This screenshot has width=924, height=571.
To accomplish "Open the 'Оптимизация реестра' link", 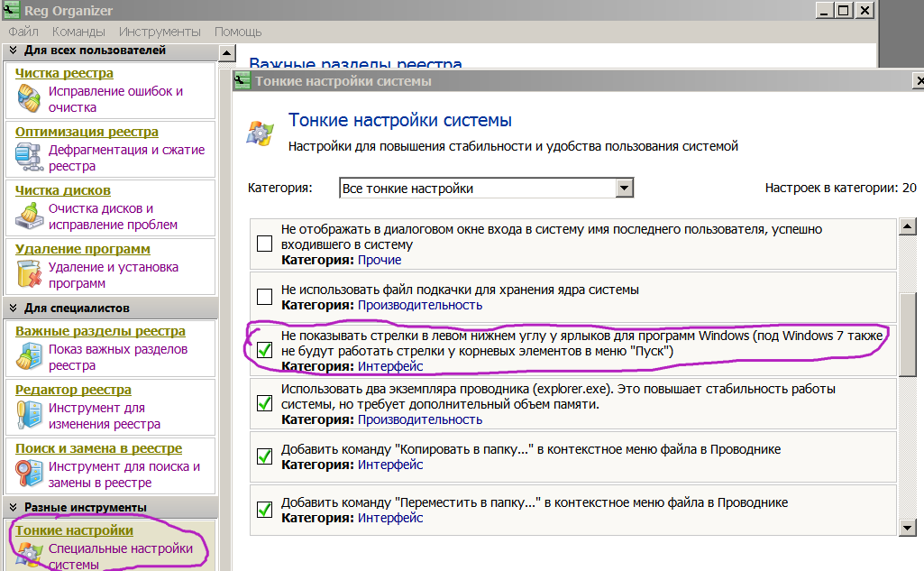I will [x=87, y=132].
